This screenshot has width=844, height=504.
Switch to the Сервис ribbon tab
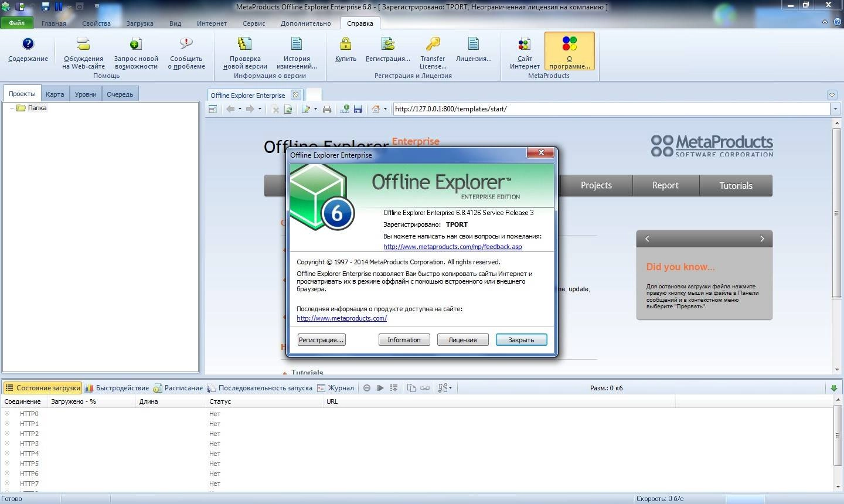pyautogui.click(x=253, y=23)
